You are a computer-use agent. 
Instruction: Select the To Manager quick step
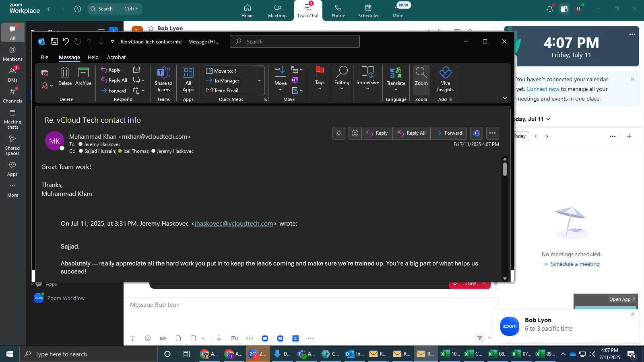click(229, 80)
